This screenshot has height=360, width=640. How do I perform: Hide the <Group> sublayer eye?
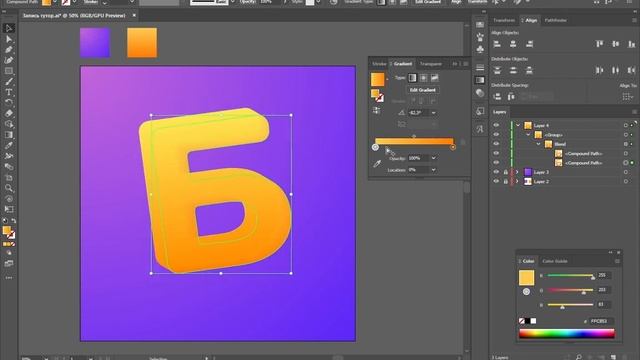pyautogui.click(x=496, y=135)
